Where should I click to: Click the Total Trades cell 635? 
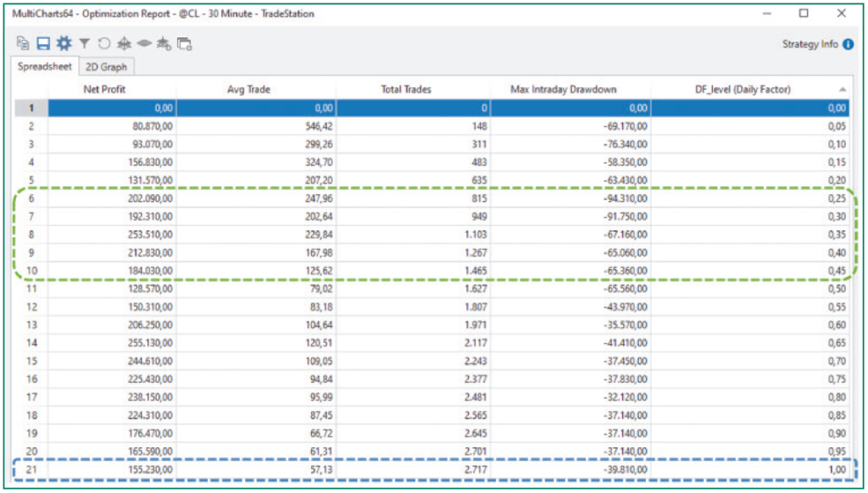tap(414, 180)
